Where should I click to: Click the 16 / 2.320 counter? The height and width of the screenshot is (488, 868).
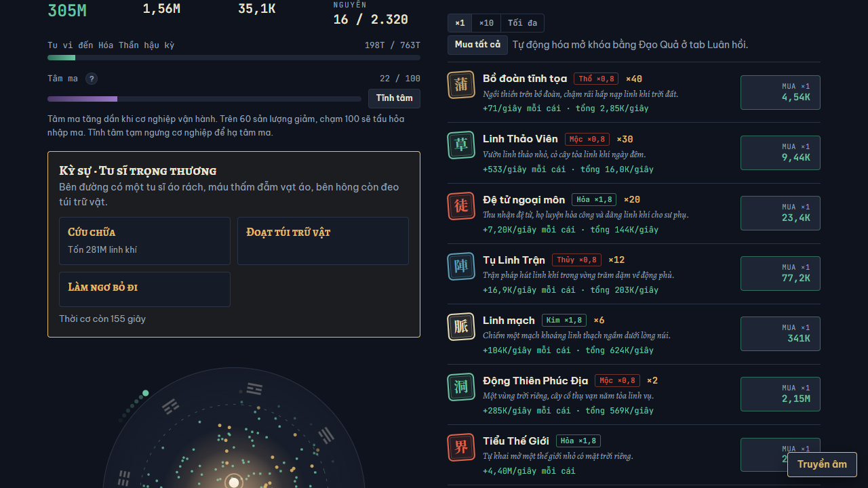click(x=371, y=20)
